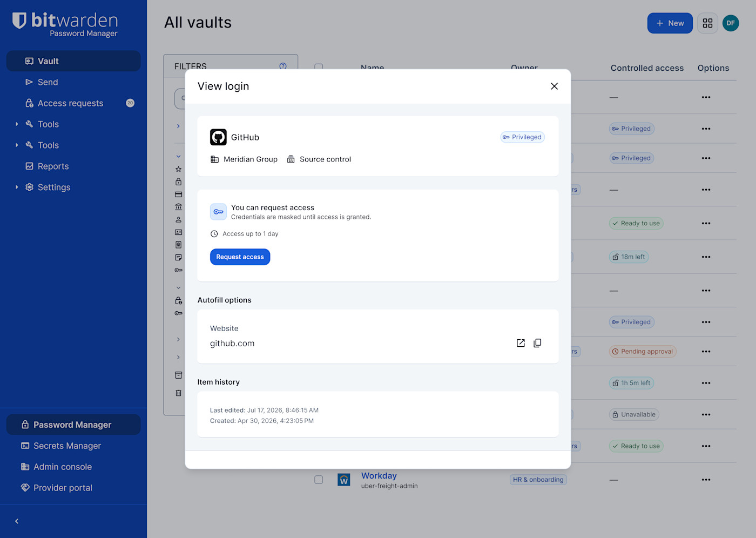
Task: Click the HR & onboarding collection tag
Action: (x=538, y=480)
